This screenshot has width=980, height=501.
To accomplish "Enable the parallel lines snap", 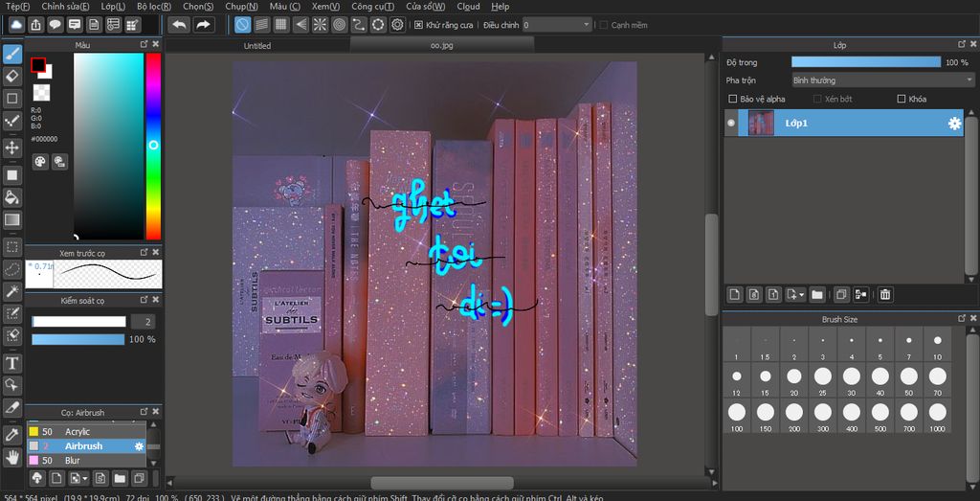I will coord(262,24).
